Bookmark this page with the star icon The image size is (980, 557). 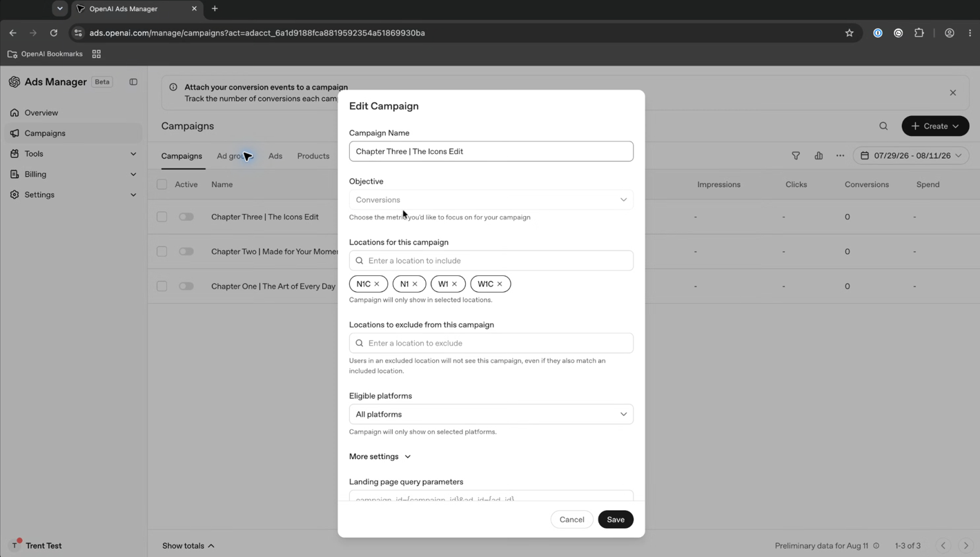(x=850, y=33)
